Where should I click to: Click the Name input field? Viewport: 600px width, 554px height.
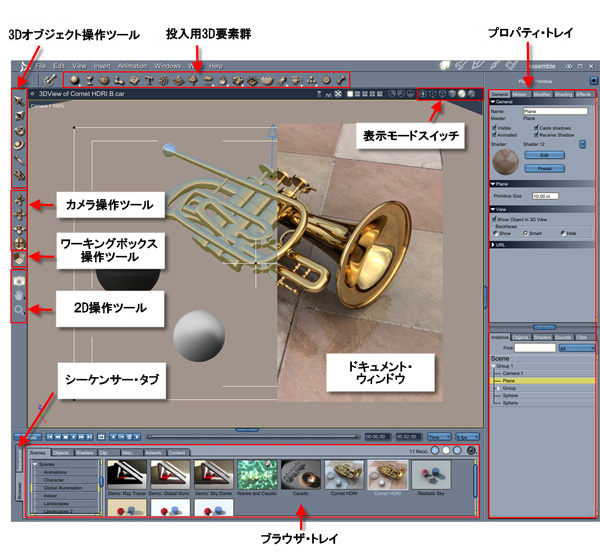(555, 111)
